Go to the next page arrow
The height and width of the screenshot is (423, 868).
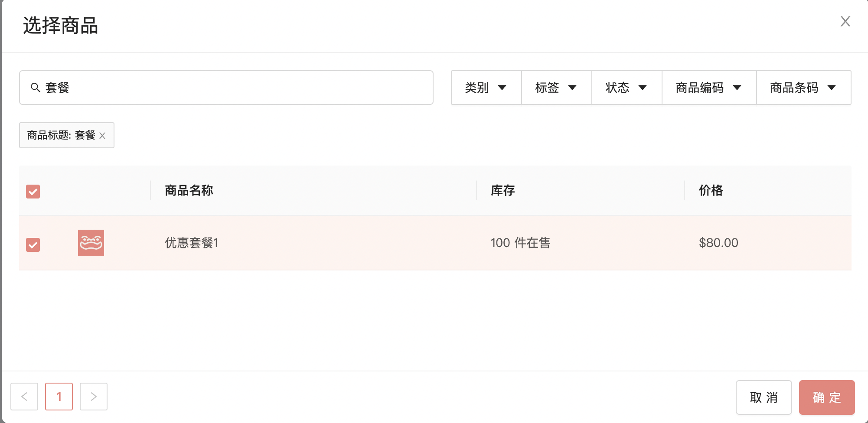click(x=94, y=397)
